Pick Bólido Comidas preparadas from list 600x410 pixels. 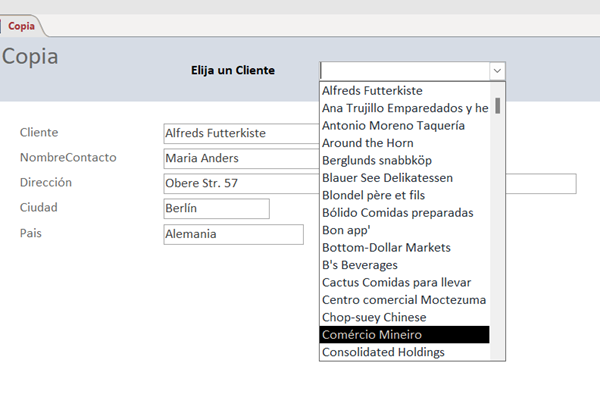click(404, 213)
